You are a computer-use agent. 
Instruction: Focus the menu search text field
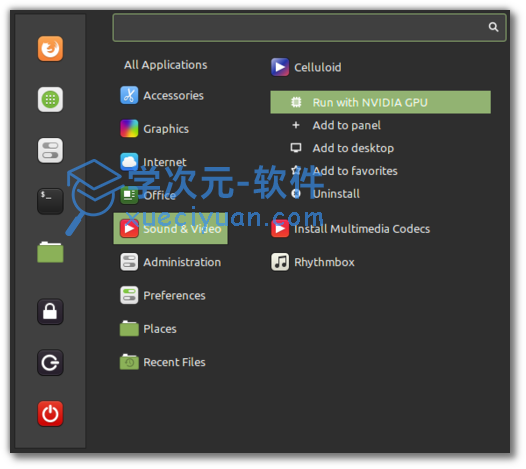309,28
